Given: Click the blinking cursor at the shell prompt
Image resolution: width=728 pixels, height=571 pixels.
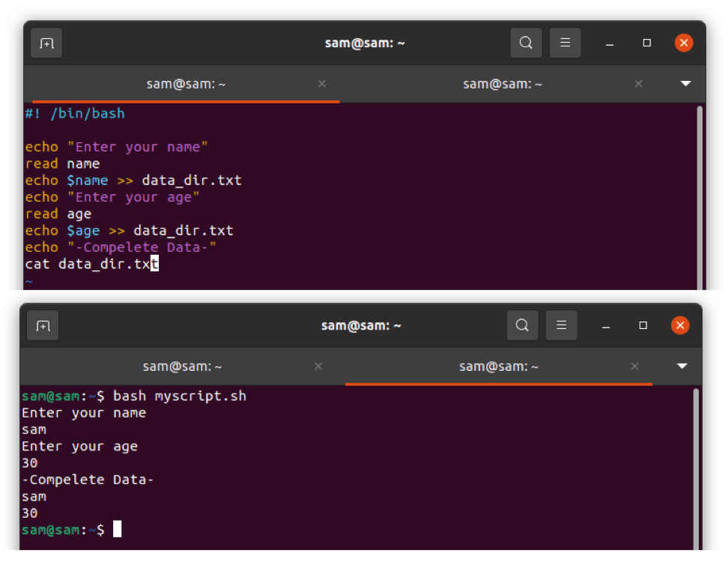Looking at the screenshot, I should click(118, 529).
